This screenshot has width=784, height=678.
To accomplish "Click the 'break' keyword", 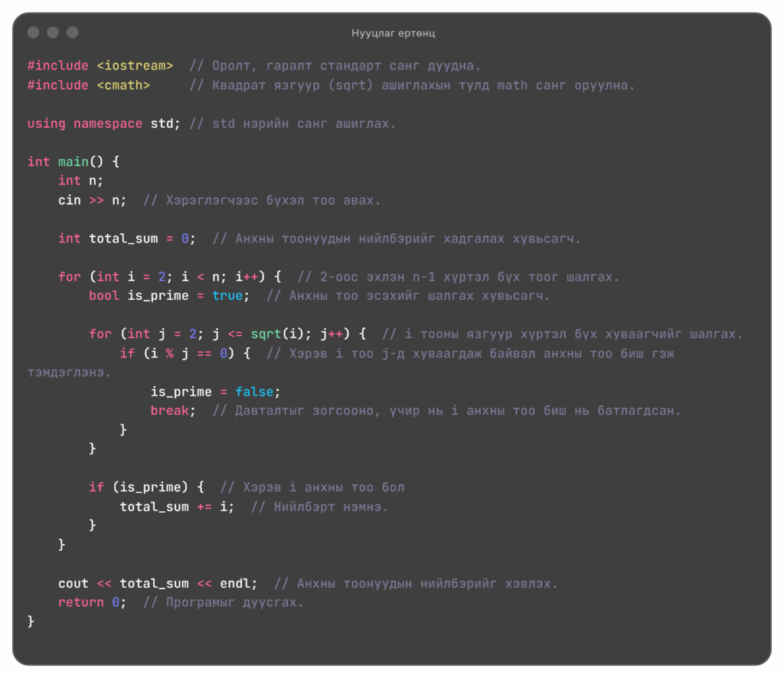I will [169, 411].
